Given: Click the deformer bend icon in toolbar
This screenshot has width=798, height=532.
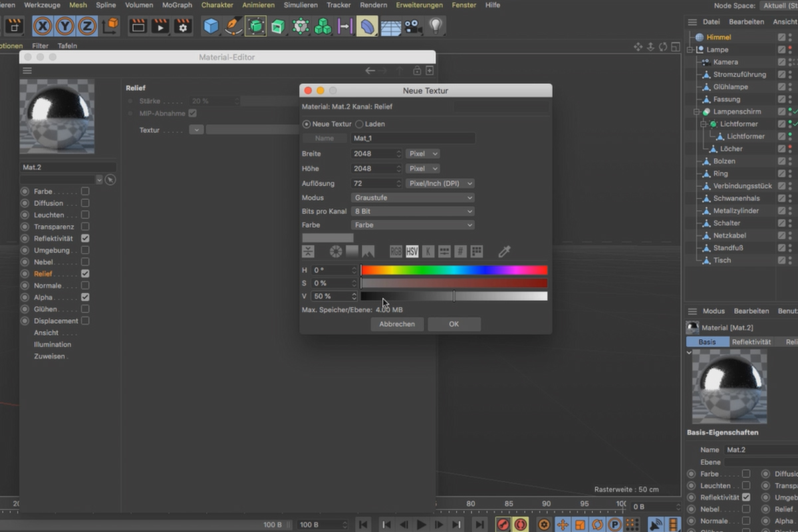Looking at the screenshot, I should point(367,26).
